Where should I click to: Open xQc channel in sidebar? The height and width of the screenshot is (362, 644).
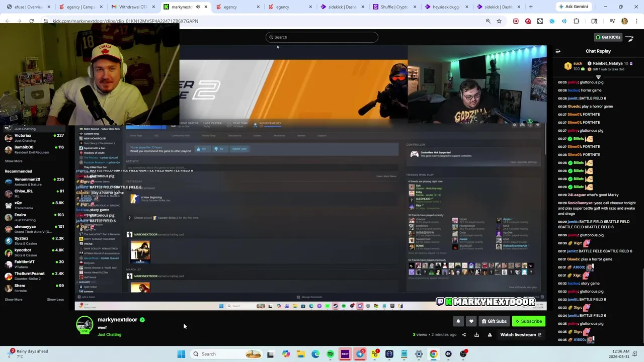coord(34,205)
